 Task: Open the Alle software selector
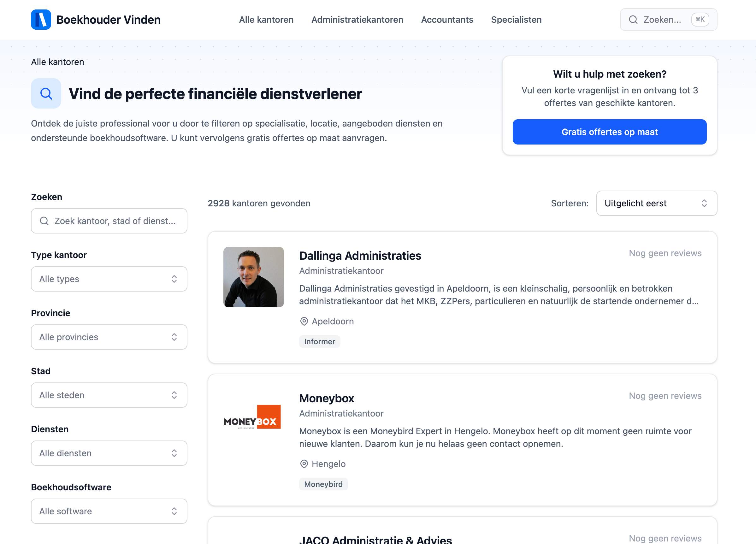coord(109,511)
